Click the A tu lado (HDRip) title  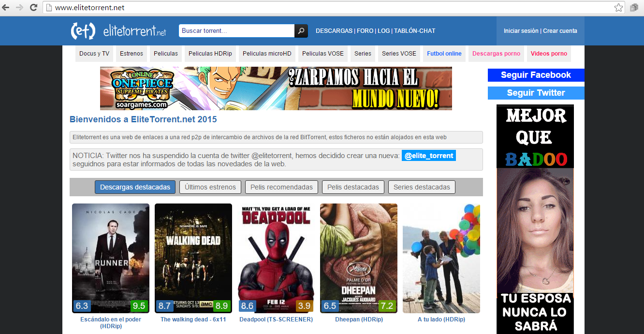441,319
